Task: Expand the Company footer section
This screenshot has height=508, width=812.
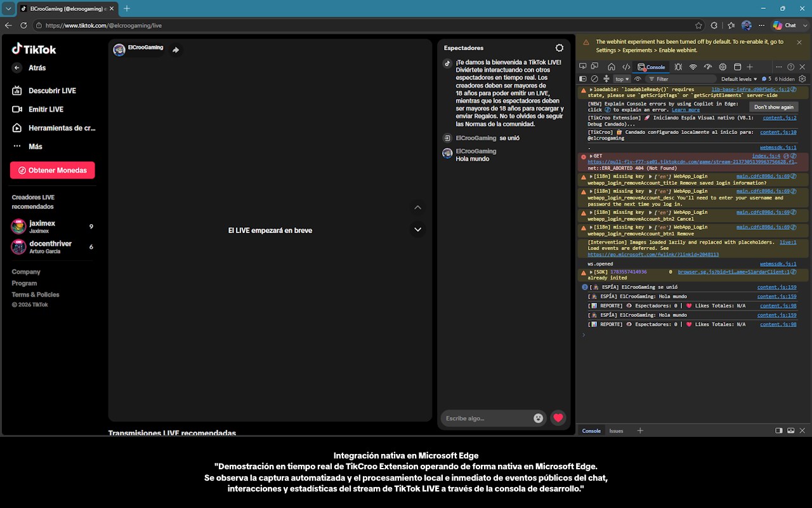Action: click(x=26, y=272)
